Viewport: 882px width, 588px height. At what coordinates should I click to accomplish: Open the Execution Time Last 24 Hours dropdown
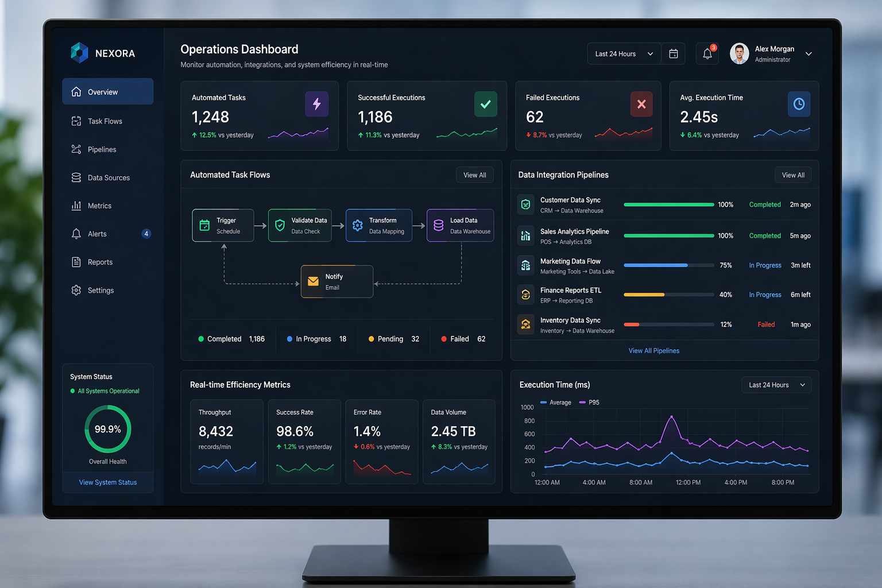coord(776,385)
